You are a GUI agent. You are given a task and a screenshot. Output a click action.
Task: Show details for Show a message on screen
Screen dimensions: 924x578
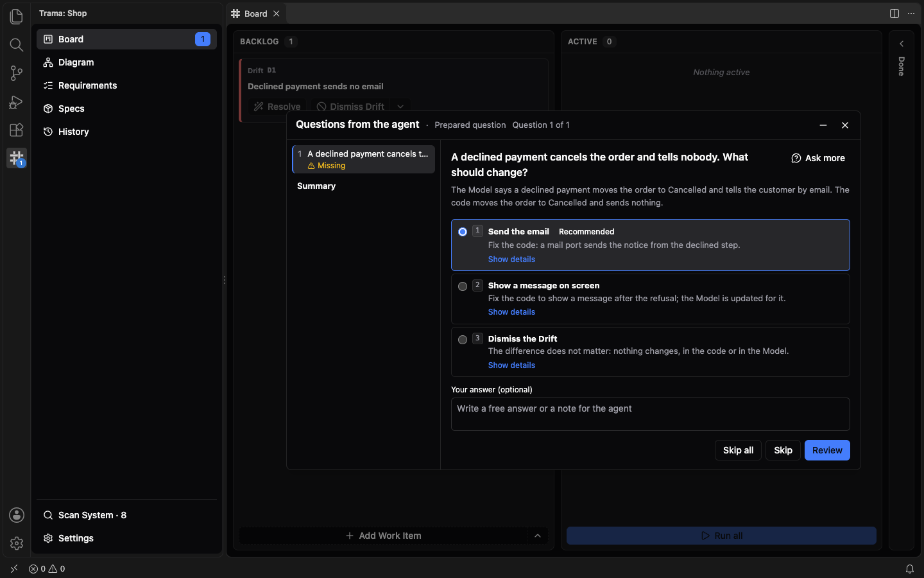pos(511,312)
